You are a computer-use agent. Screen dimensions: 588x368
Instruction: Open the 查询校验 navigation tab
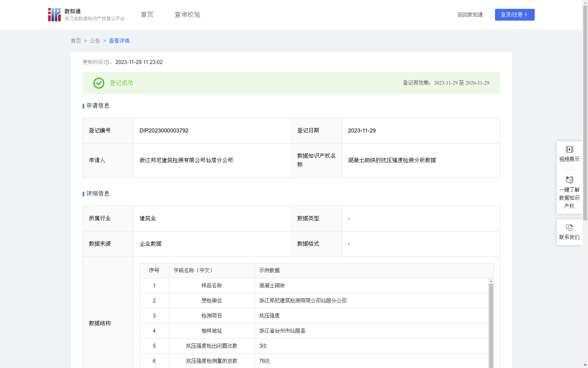click(187, 14)
